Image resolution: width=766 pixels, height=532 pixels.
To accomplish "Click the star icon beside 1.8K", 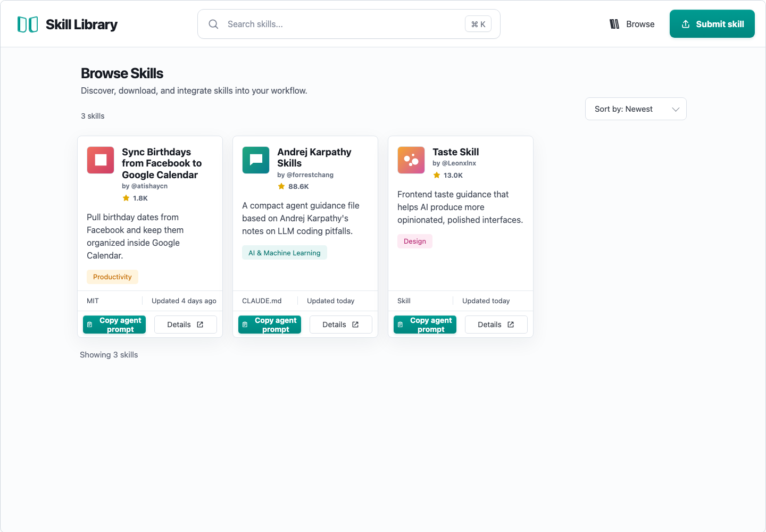I will pos(126,198).
